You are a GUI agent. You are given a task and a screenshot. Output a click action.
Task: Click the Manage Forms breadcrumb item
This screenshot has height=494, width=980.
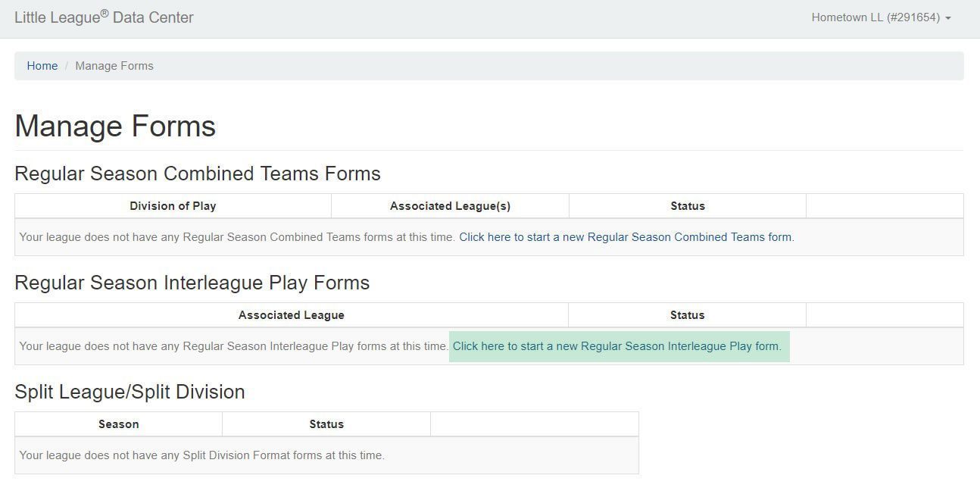(x=114, y=66)
